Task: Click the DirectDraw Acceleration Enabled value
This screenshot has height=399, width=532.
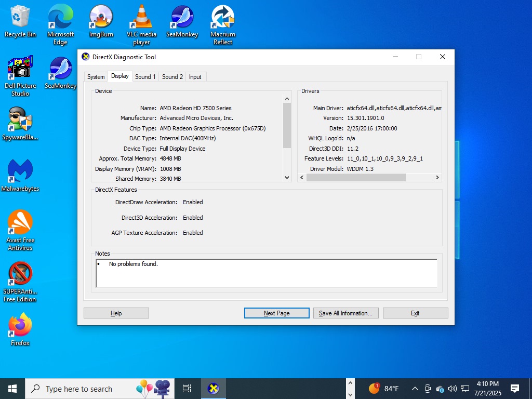Action: [x=193, y=202]
